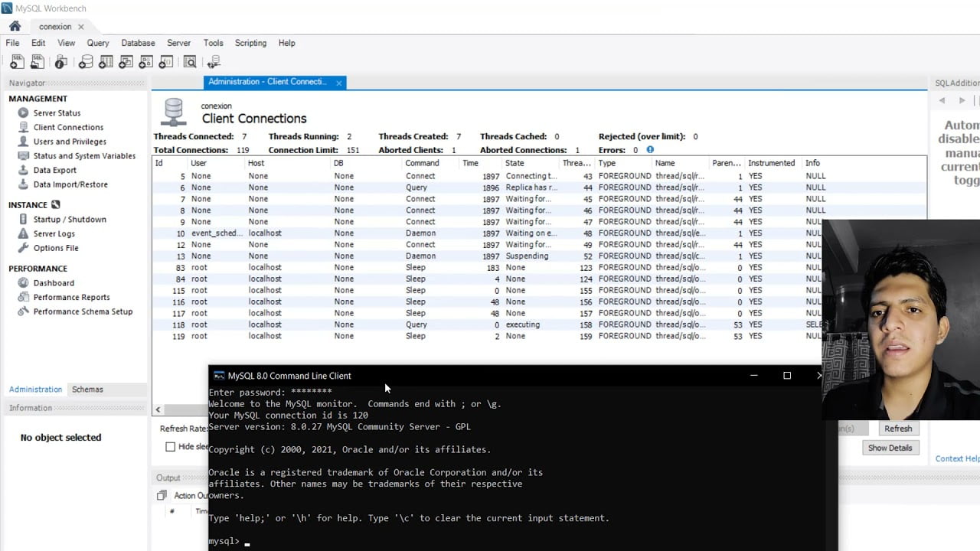Create new view toolbar icon

tap(126, 62)
